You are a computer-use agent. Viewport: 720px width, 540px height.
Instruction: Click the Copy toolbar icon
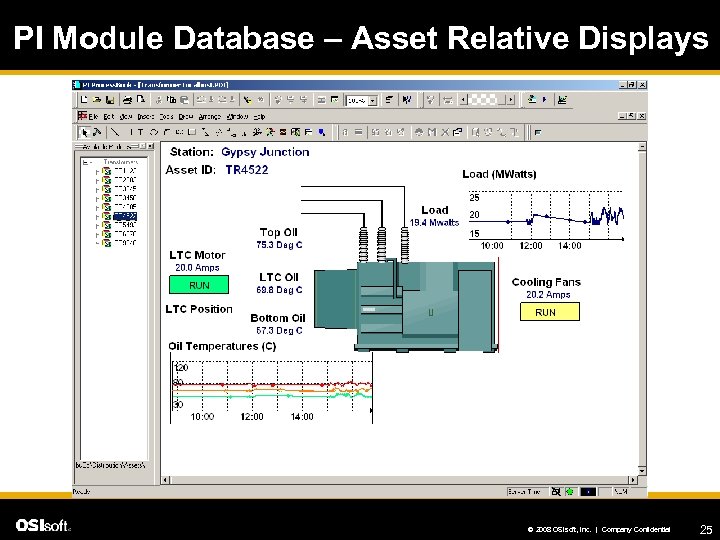171,100
